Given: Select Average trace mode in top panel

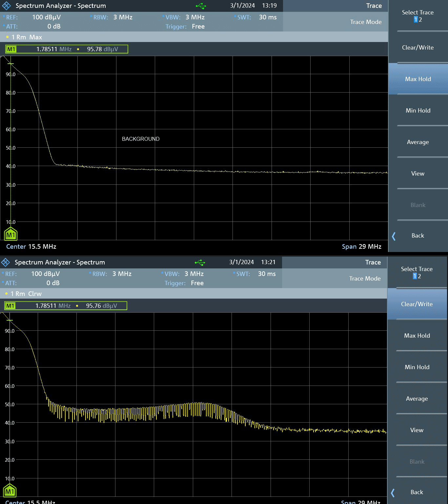Looking at the screenshot, I should [x=418, y=142].
